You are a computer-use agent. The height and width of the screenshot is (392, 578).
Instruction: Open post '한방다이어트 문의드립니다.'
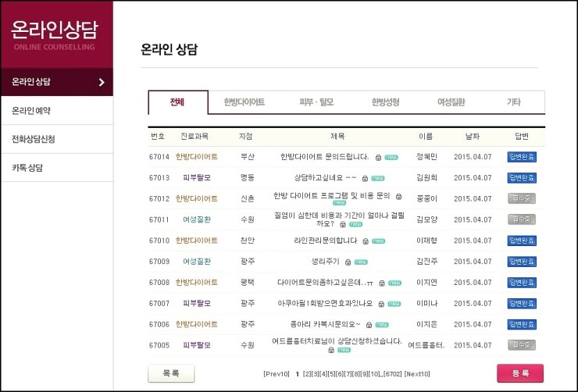[324, 157]
